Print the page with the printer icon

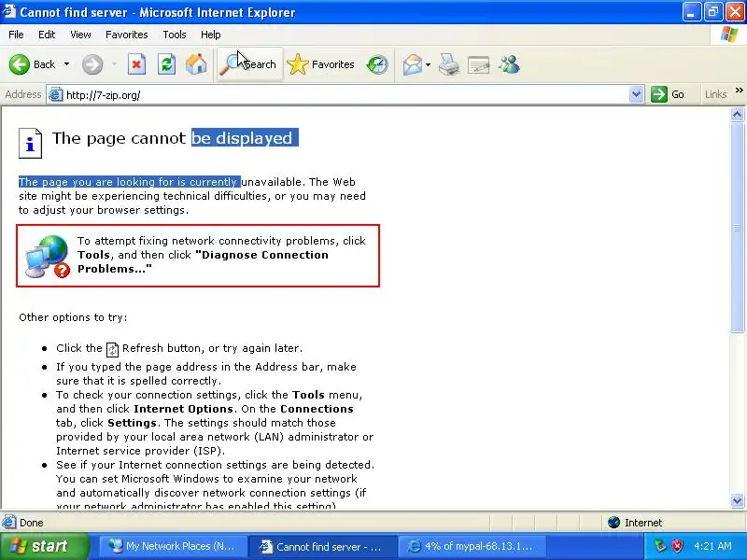pyautogui.click(x=449, y=64)
